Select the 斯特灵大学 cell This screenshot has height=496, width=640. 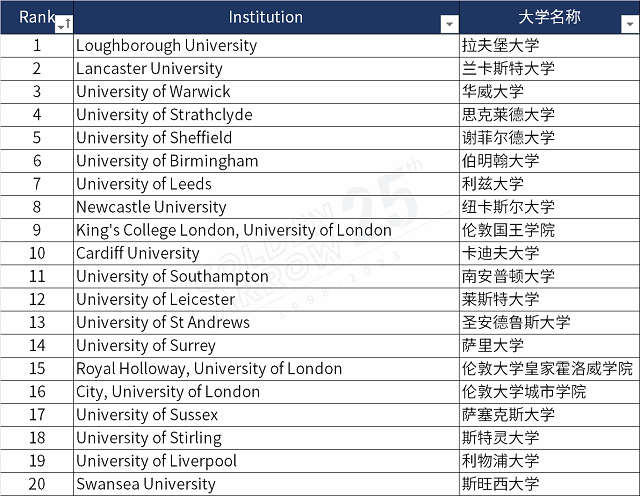pos(549,438)
